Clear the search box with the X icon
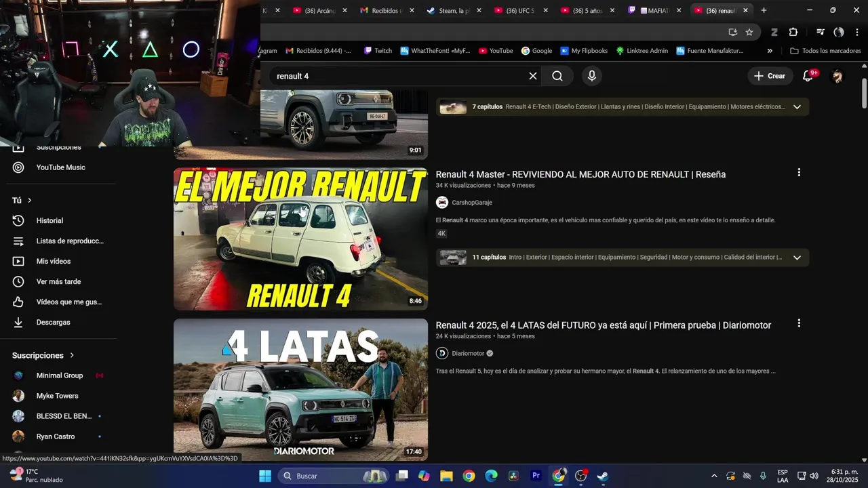868x488 pixels. pos(533,76)
